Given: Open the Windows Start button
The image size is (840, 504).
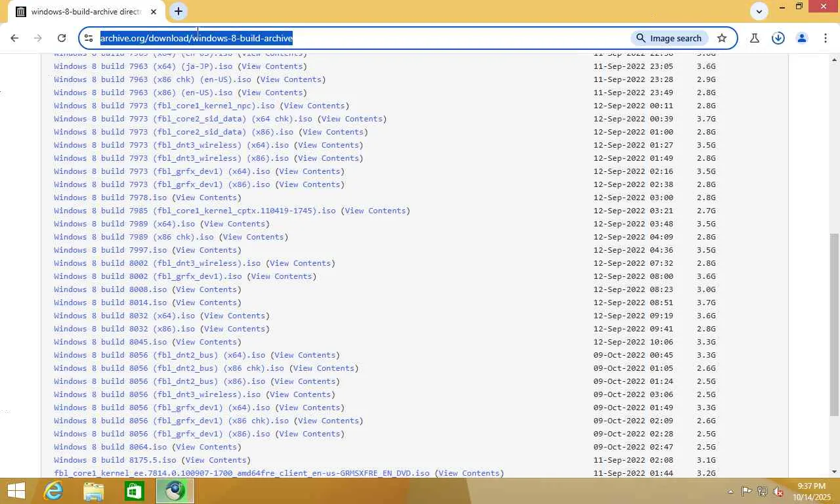Looking at the screenshot, I should pyautogui.click(x=16, y=491).
